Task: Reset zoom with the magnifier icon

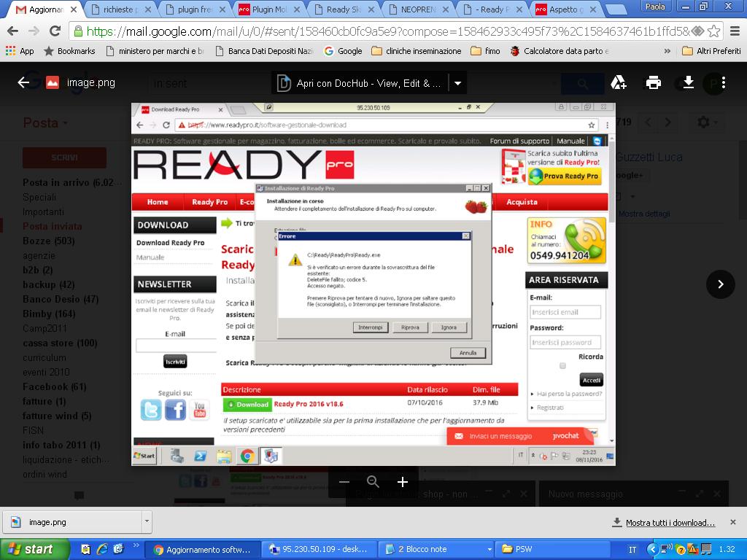Action: tap(373, 482)
